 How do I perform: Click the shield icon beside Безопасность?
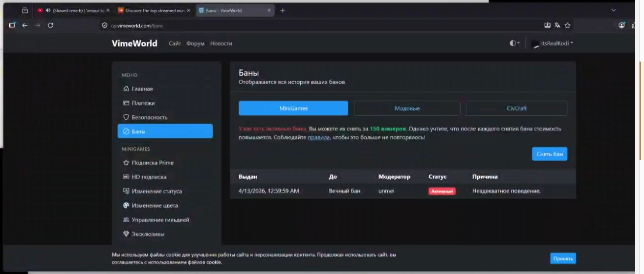126,117
